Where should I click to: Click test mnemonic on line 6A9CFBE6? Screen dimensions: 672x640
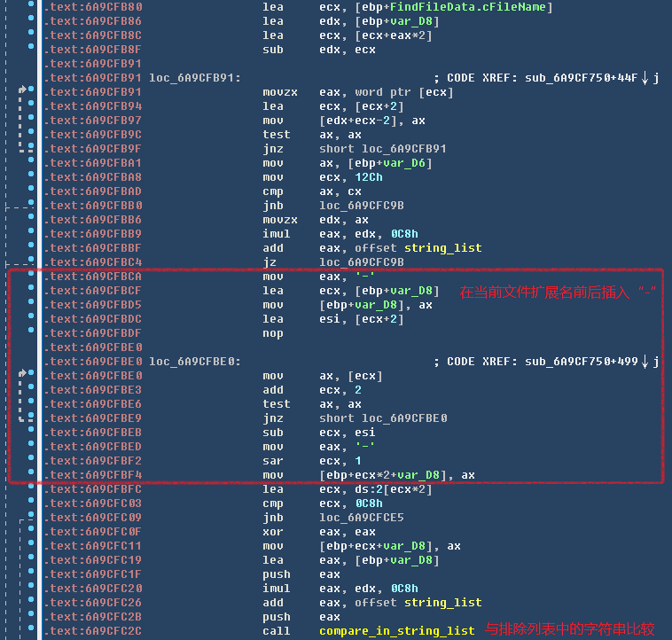pos(277,404)
